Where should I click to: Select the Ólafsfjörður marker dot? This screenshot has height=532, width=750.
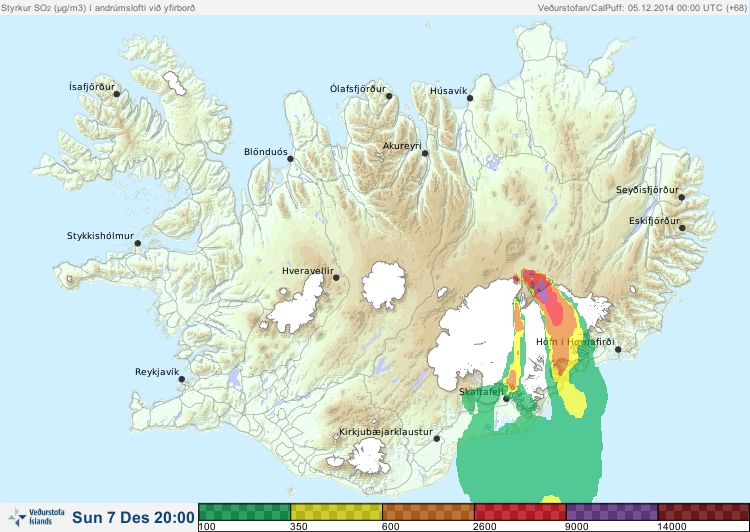[389, 96]
